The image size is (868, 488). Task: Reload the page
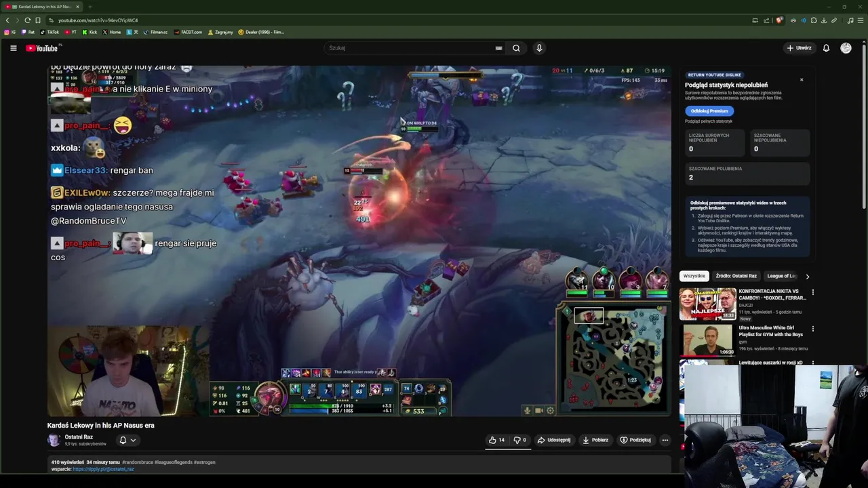[x=27, y=20]
